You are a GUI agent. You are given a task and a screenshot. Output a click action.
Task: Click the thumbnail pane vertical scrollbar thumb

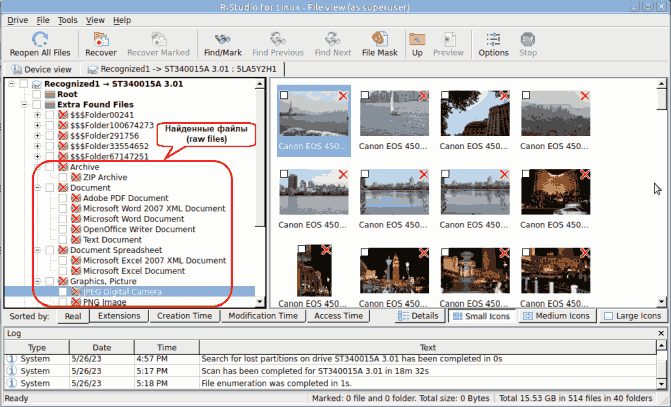pos(662,99)
